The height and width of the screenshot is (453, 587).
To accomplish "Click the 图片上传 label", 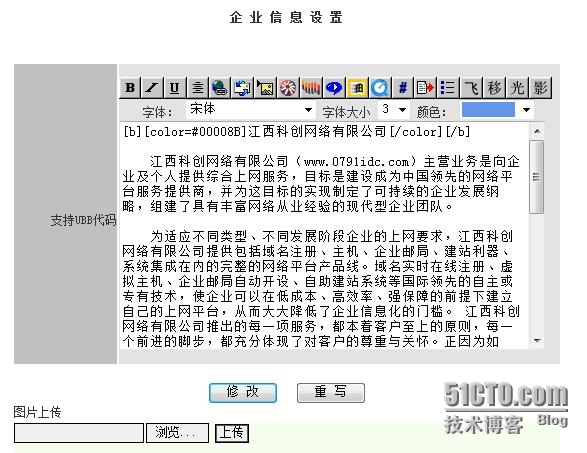I will coord(37,412).
